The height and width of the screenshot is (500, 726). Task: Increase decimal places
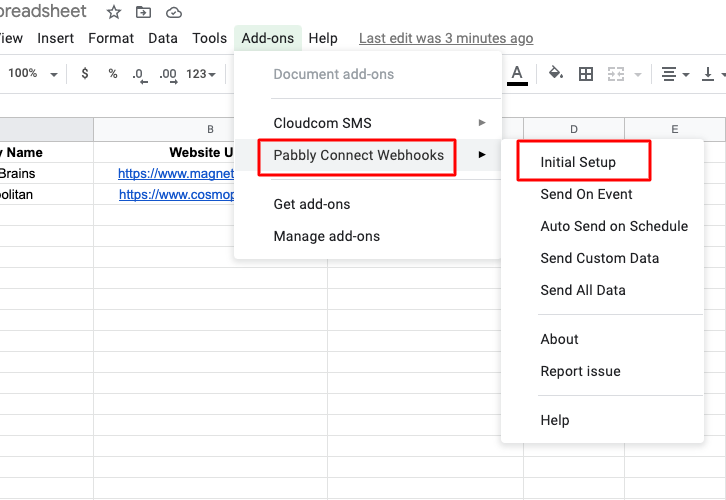point(168,75)
